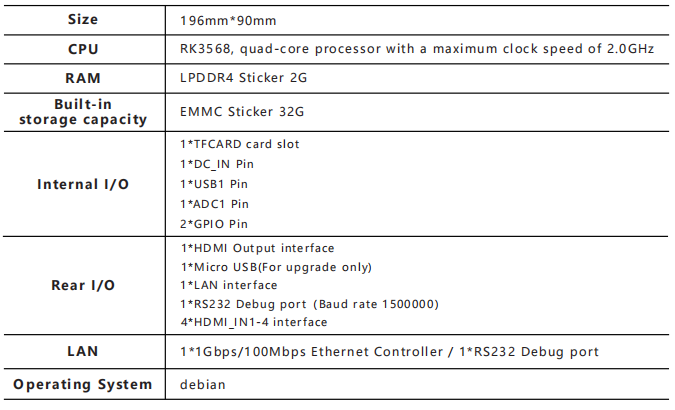
Task: Click the 1*DC_IN Pin entry
Action: [217, 164]
